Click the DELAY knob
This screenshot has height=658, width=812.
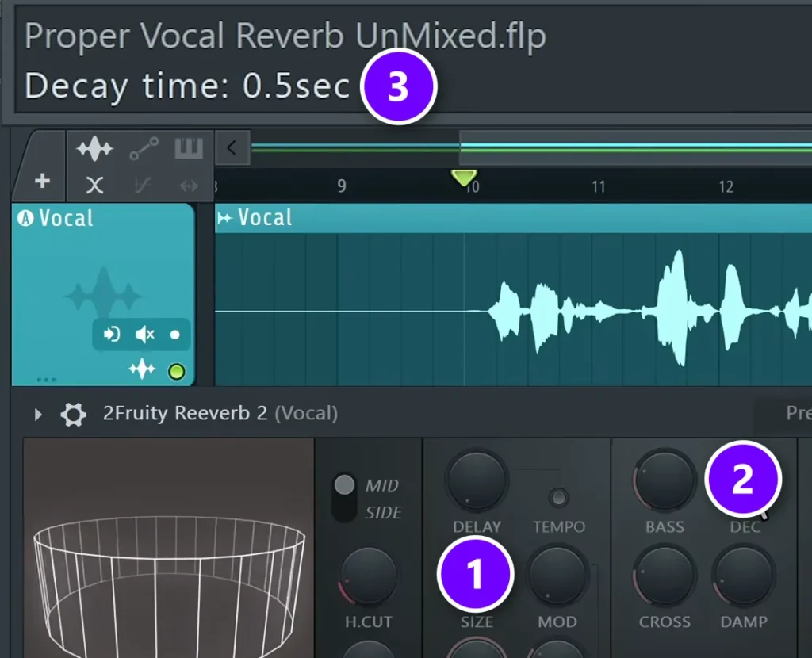click(477, 480)
